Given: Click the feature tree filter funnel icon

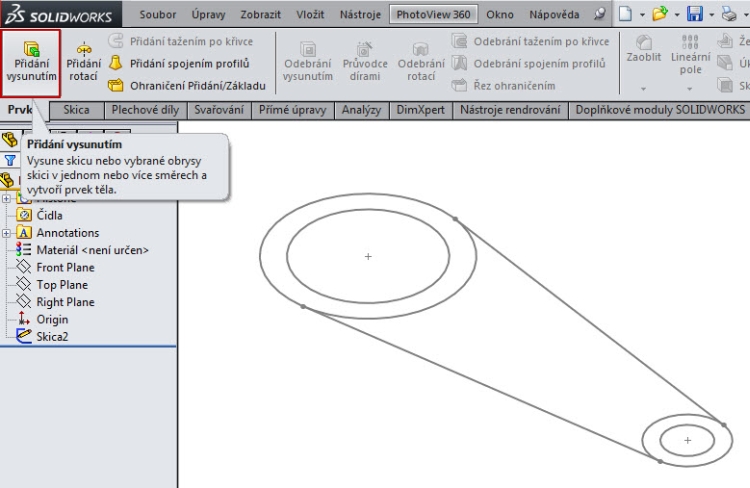Looking at the screenshot, I should (x=10, y=160).
